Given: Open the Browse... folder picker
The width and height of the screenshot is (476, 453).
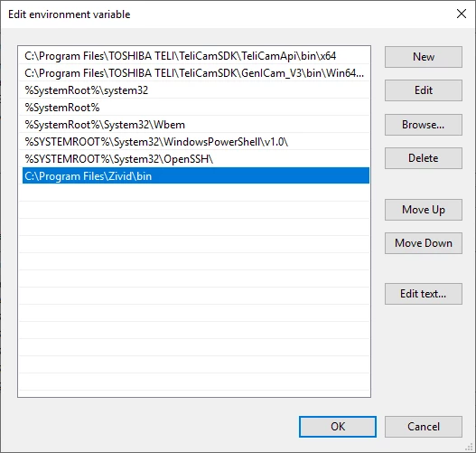Looking at the screenshot, I should [424, 125].
